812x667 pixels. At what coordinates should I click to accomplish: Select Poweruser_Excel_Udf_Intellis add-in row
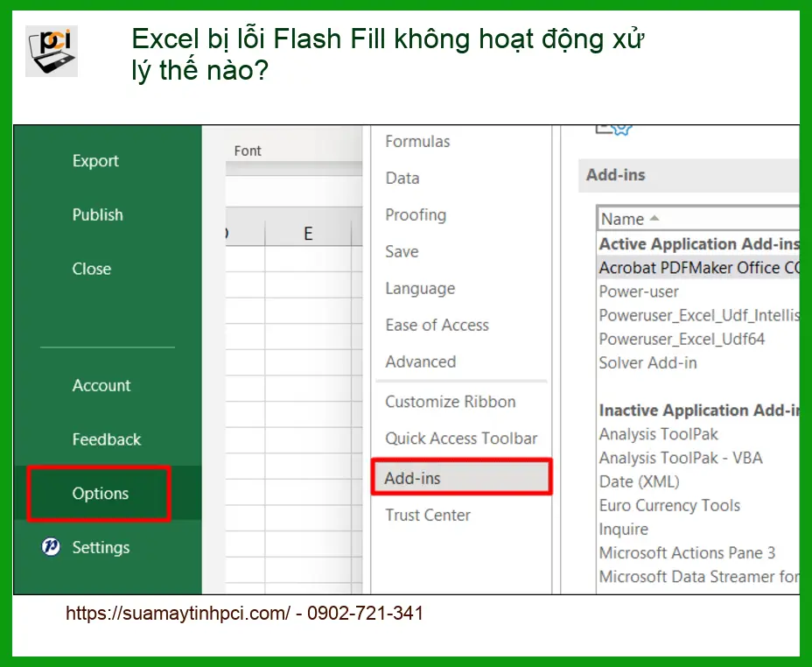coord(698,315)
